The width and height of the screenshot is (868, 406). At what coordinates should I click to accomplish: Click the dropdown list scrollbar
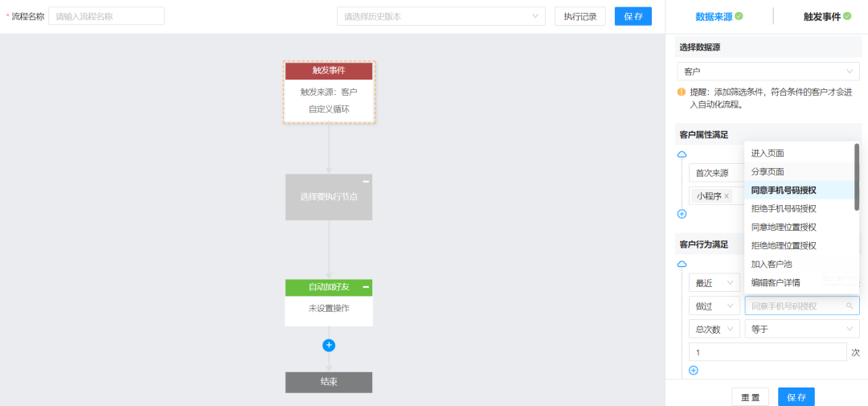tap(857, 177)
